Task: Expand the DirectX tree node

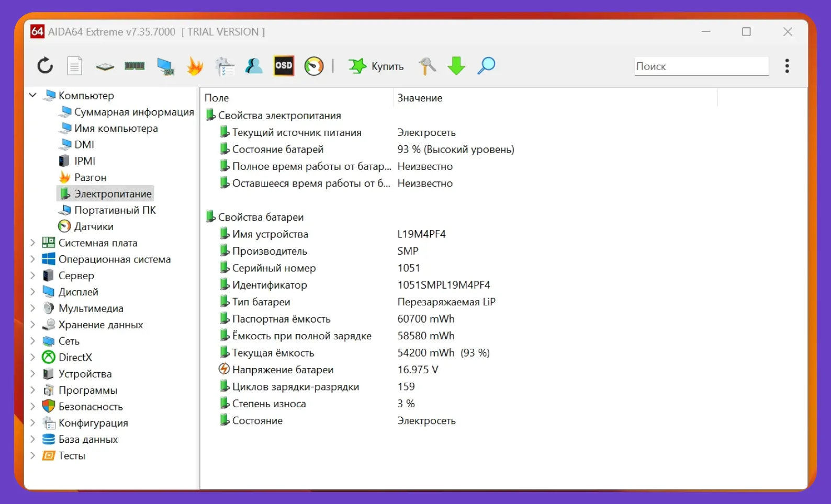Action: (32, 357)
